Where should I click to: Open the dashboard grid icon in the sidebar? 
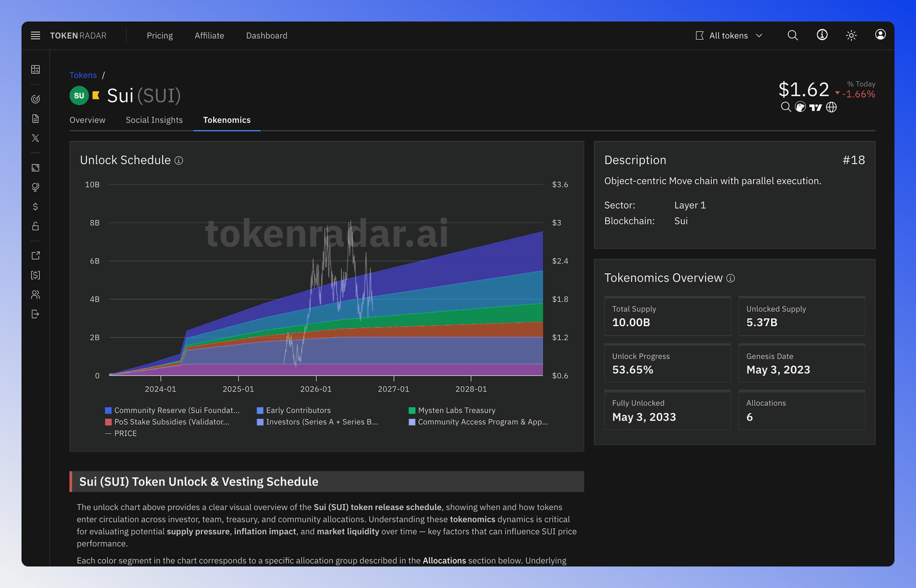click(x=35, y=69)
